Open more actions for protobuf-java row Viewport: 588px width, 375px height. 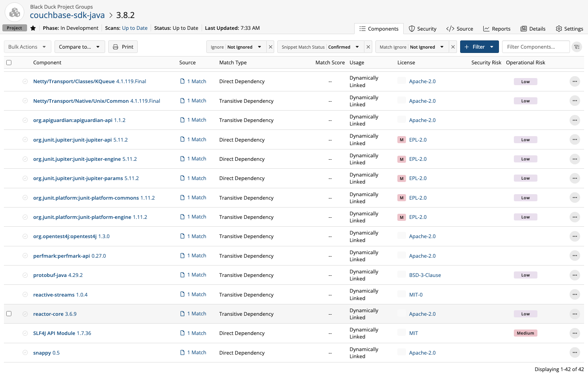[x=575, y=275]
